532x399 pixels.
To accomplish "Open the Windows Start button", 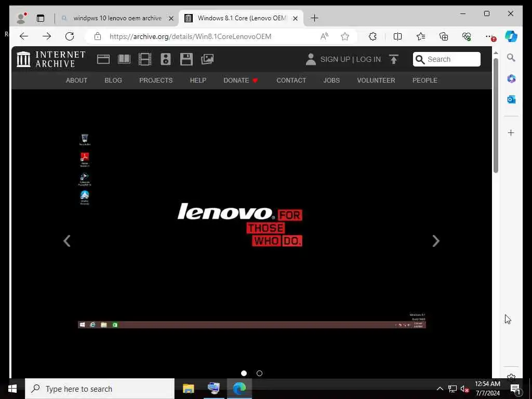I will point(12,389).
